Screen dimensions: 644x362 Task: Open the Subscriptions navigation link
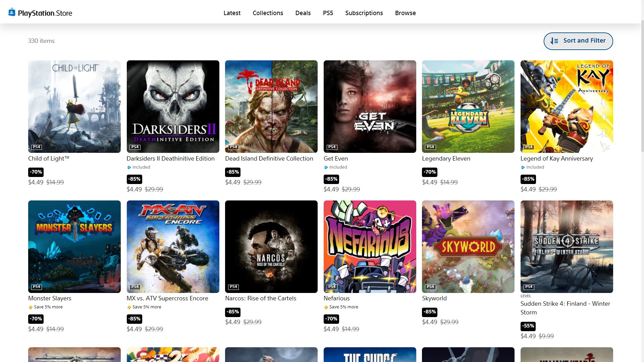click(x=364, y=13)
